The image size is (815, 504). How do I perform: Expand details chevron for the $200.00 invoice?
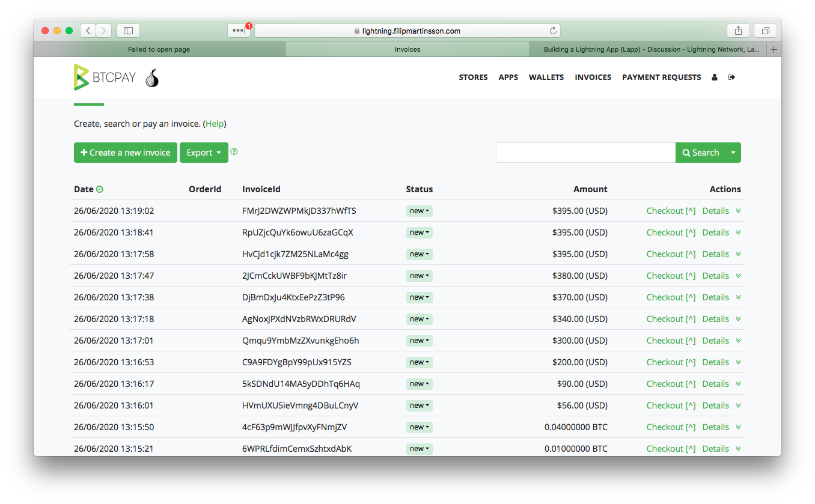pyautogui.click(x=738, y=362)
